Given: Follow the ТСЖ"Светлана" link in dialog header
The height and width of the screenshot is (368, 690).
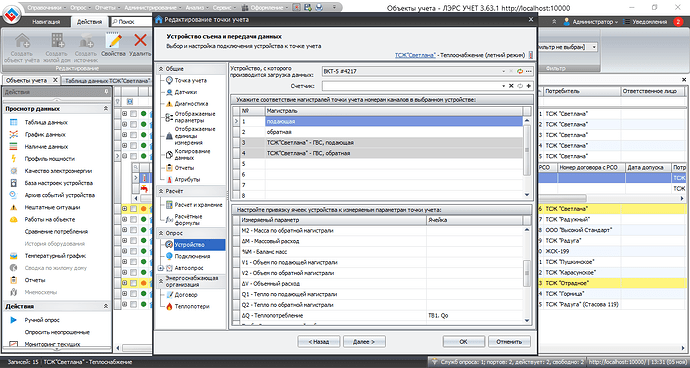Looking at the screenshot, I should pyautogui.click(x=415, y=55).
